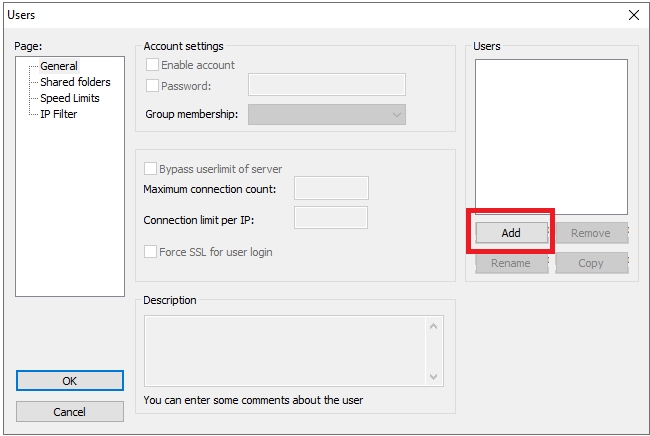The width and height of the screenshot is (650, 436).
Task: Click the Rename user button
Action: coord(511,263)
